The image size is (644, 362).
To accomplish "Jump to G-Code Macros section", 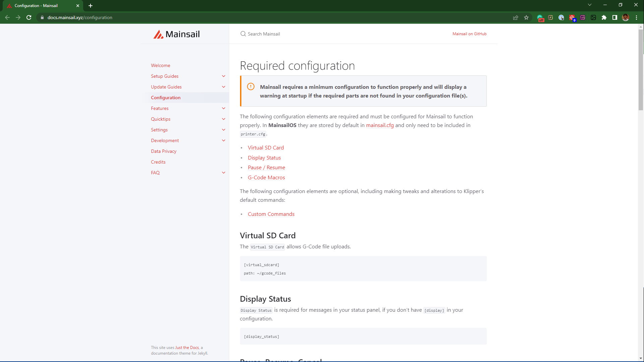I will coord(267,177).
